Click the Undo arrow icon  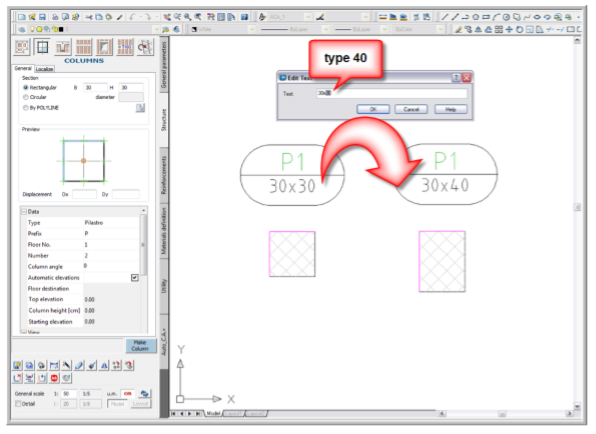132,17
